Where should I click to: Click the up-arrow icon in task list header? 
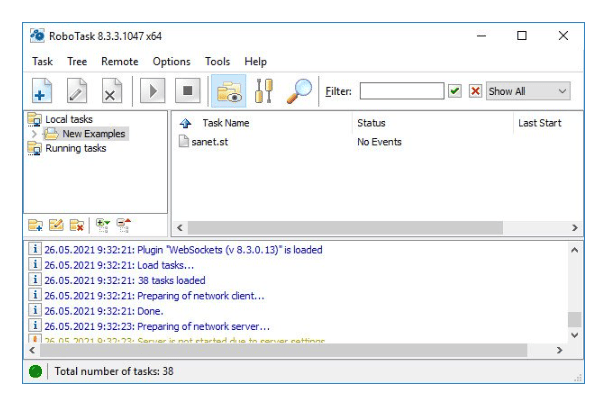[x=185, y=123]
